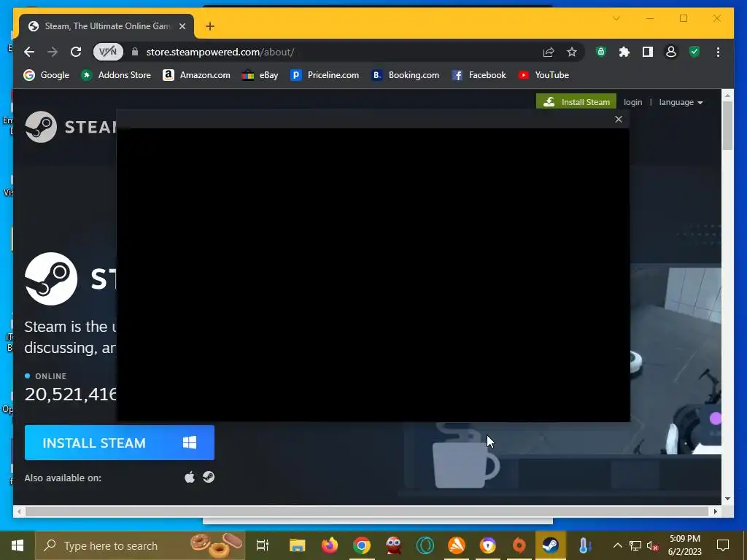
Task: Toggle the VPN badge in address bar
Action: 108,52
